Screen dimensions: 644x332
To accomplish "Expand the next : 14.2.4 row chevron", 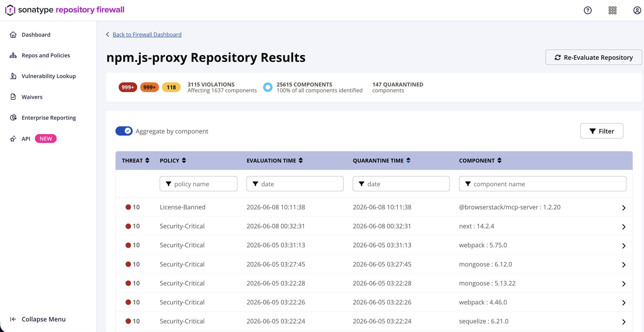I will (x=624, y=227).
